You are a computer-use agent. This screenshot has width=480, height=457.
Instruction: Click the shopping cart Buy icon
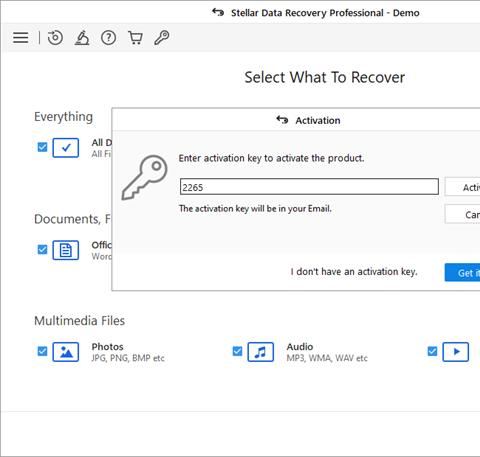[135, 38]
